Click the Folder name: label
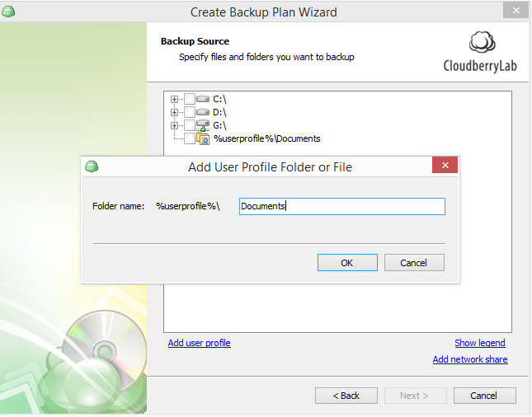This screenshot has width=532, height=417. (119, 206)
